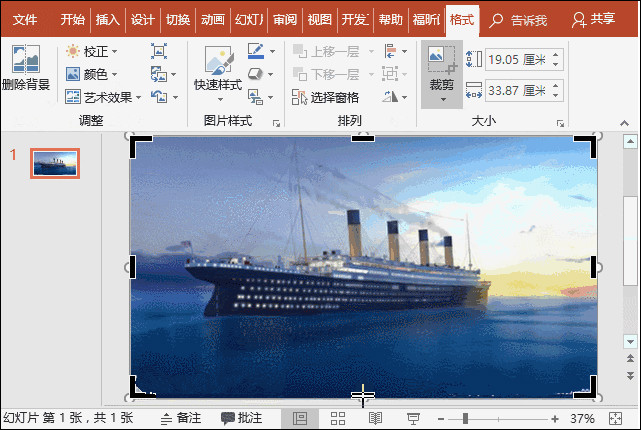
Task: Switch to Reading view icon
Action: pyautogui.click(x=375, y=418)
